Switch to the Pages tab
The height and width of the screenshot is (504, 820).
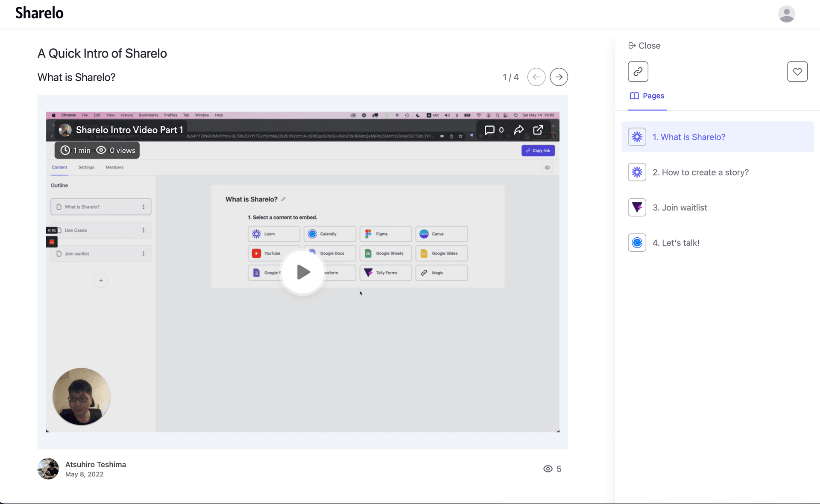coord(647,96)
